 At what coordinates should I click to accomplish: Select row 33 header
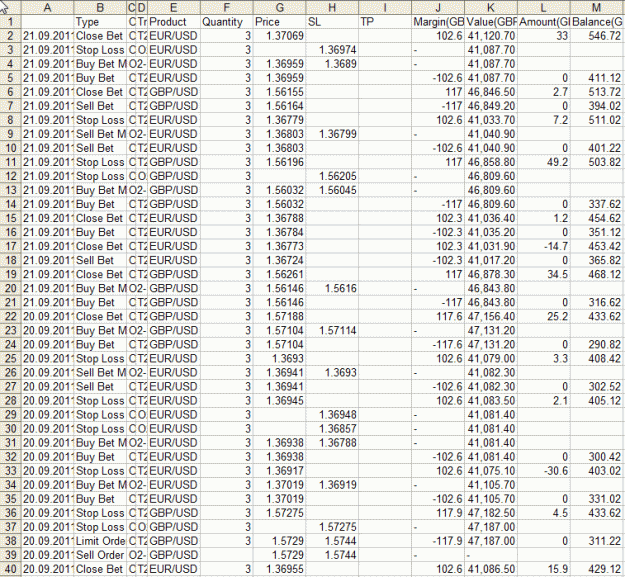(10, 471)
